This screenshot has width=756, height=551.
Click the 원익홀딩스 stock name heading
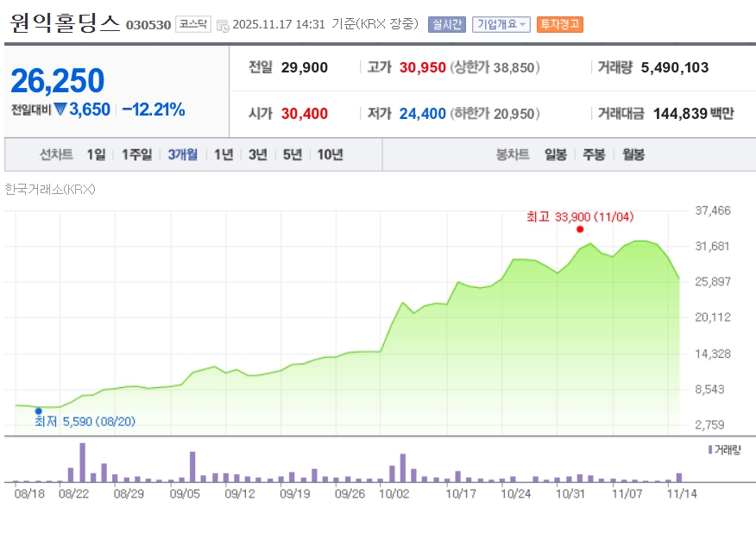(x=65, y=23)
